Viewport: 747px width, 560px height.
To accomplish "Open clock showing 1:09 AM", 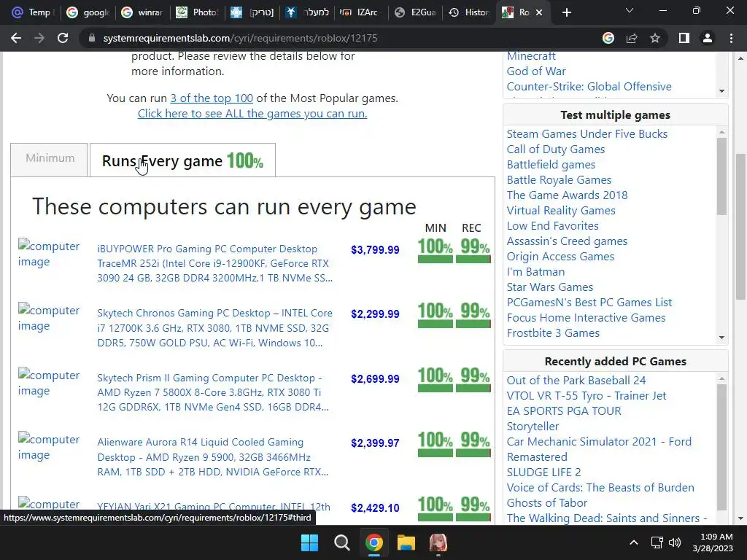I will 713,542.
